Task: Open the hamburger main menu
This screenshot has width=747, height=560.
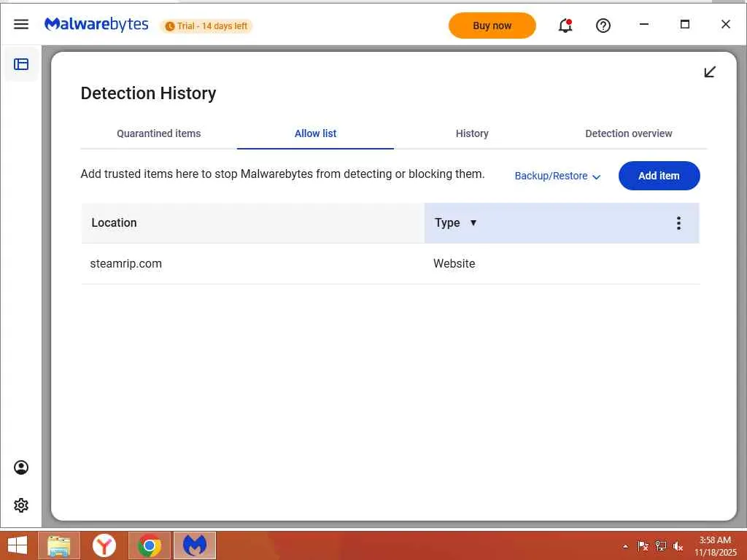Action: [x=21, y=24]
